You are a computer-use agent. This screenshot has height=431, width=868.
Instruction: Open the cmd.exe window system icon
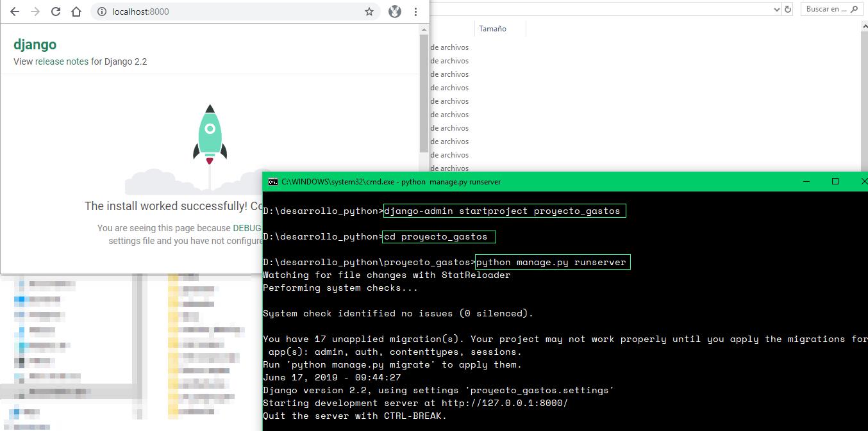[x=272, y=182]
